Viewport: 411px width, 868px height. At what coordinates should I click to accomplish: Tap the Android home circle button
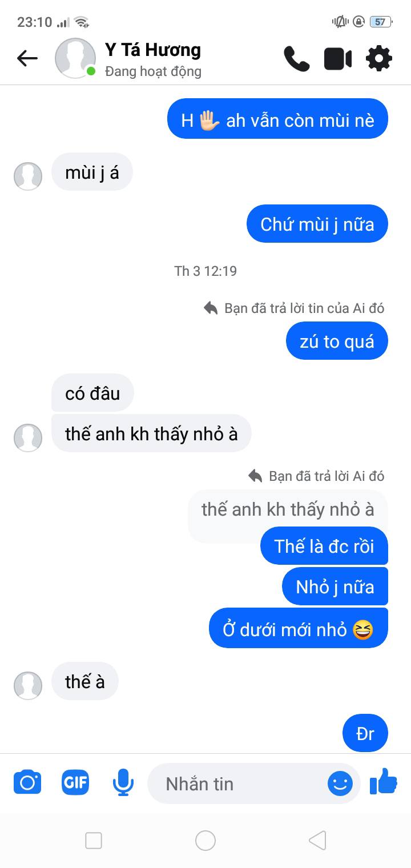coord(205,840)
